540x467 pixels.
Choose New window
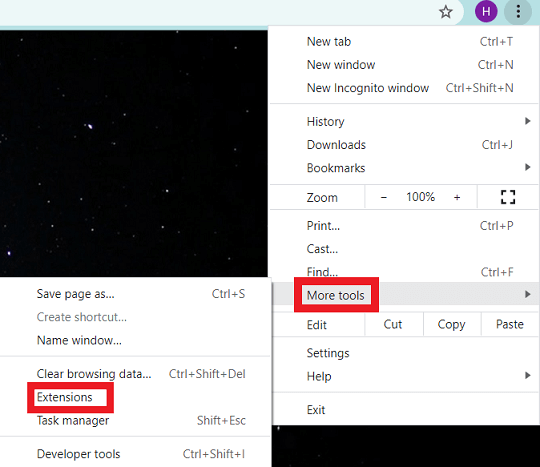point(405,65)
